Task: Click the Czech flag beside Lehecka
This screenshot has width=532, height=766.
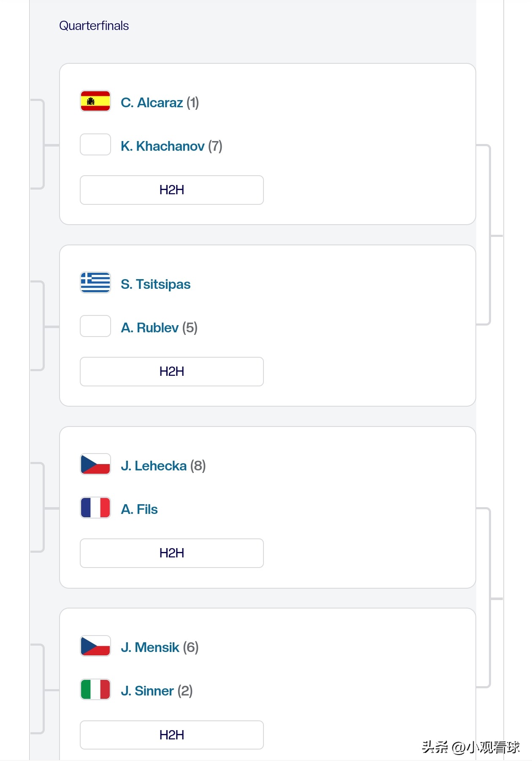Action: (x=95, y=464)
